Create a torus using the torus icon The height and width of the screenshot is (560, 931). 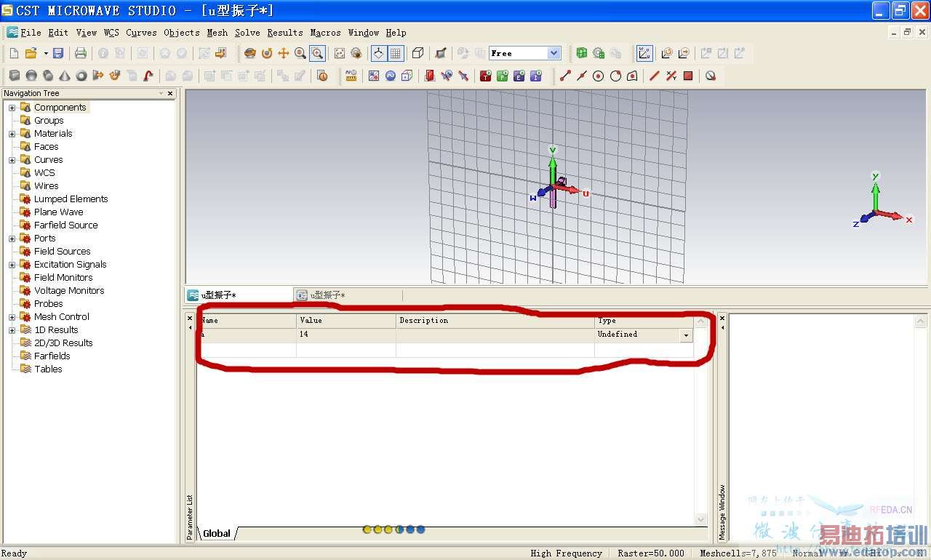[x=81, y=76]
